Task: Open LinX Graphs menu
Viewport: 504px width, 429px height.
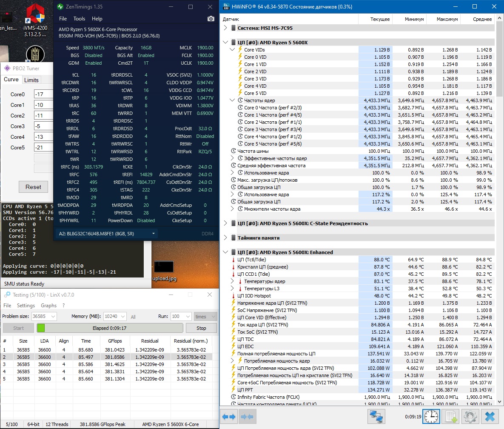Action: click(48, 305)
